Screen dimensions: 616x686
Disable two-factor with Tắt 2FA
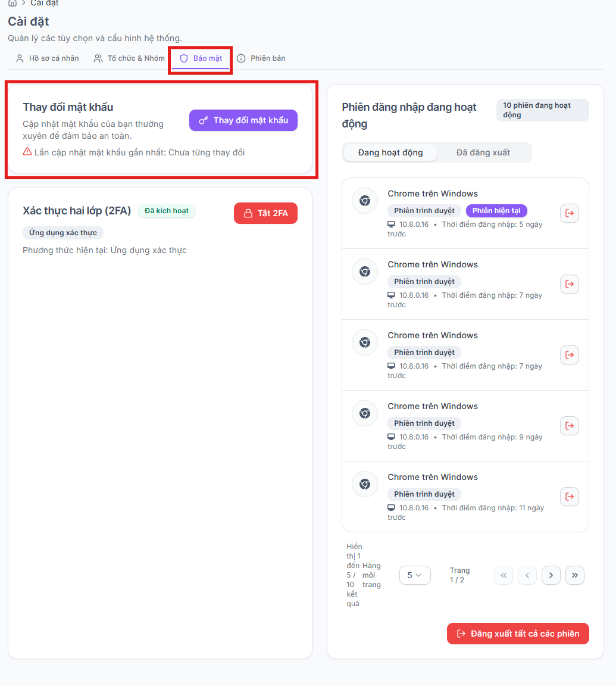[265, 213]
